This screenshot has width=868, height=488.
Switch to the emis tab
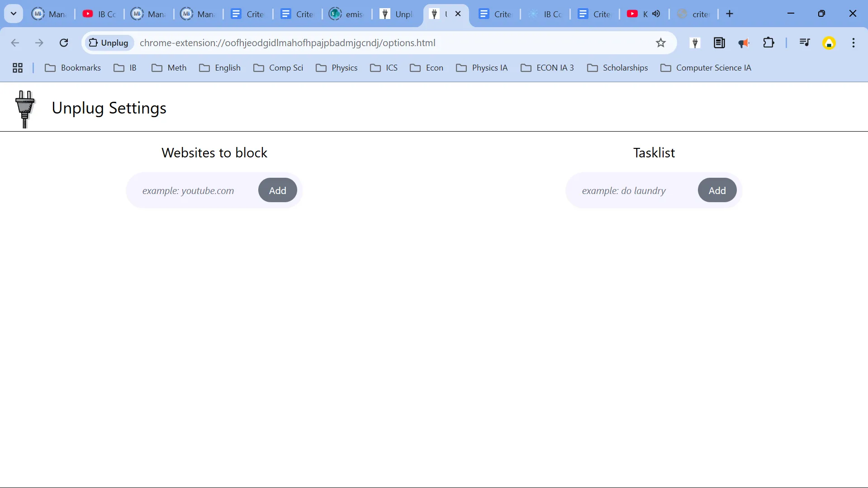(x=346, y=14)
